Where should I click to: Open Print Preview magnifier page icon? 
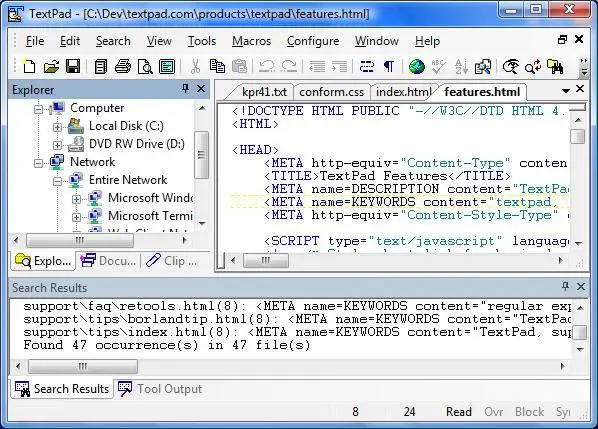(x=145, y=66)
